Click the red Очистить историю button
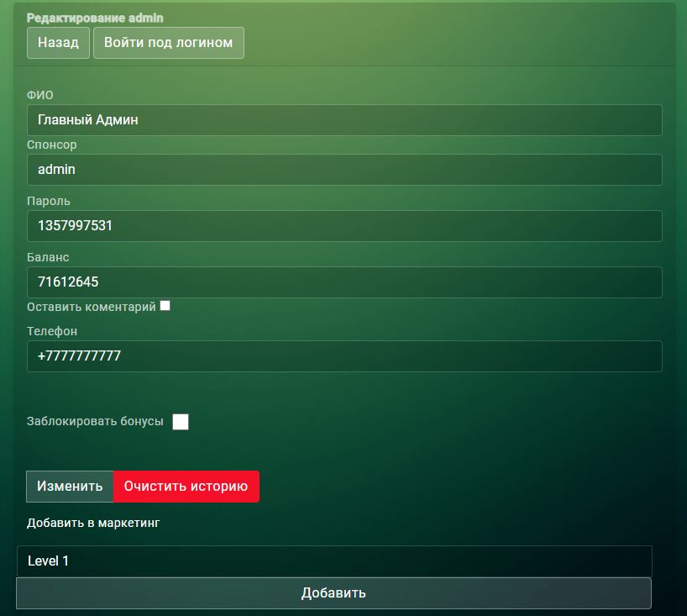The width and height of the screenshot is (687, 616). point(186,487)
